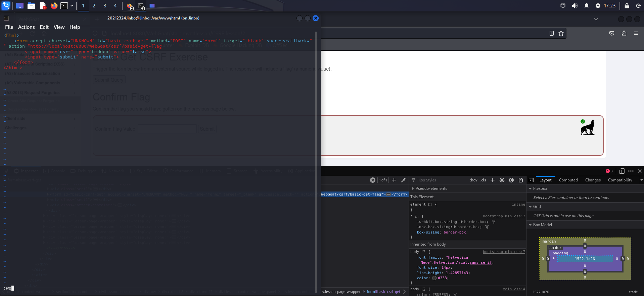Switch to the Compatibility tab
The height and width of the screenshot is (296, 644).
[x=620, y=180]
